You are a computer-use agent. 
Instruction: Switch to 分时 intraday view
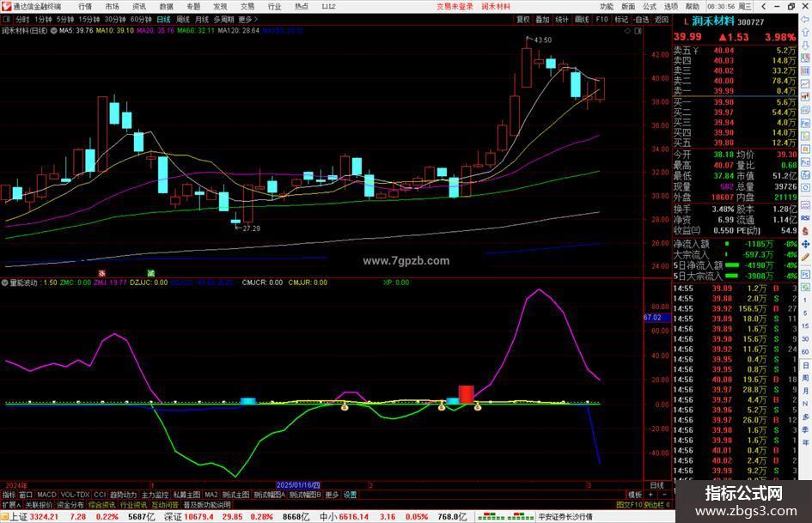pyautogui.click(x=22, y=19)
